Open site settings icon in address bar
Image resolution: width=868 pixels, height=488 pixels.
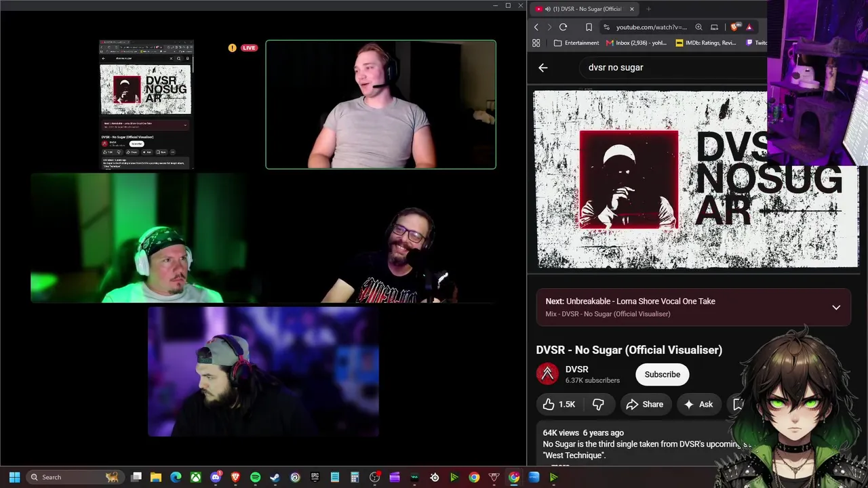click(x=606, y=27)
